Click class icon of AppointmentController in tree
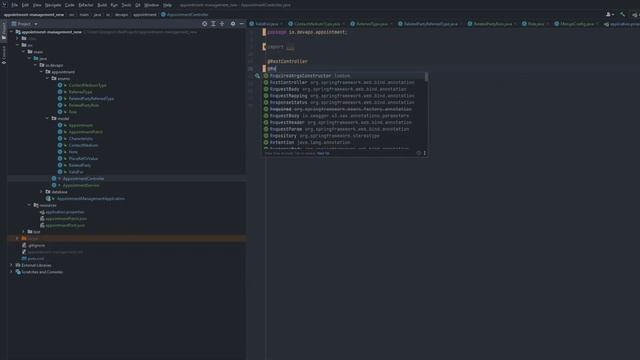 coord(54,178)
